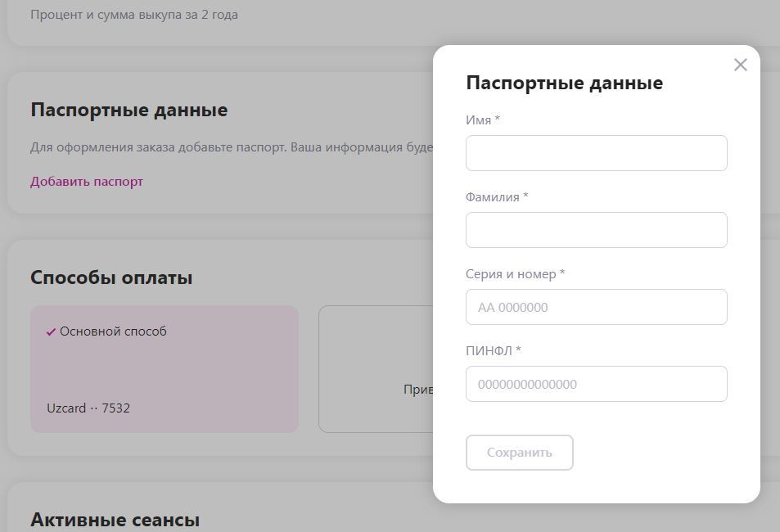Click the Серия и номер * label
780x532 pixels.
[x=515, y=274]
